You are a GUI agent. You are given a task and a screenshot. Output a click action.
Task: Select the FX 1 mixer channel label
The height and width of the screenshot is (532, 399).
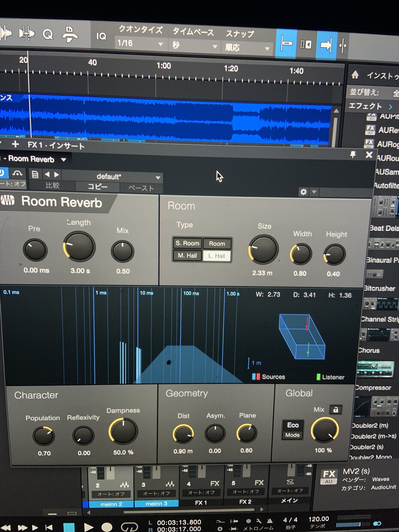coord(201,502)
